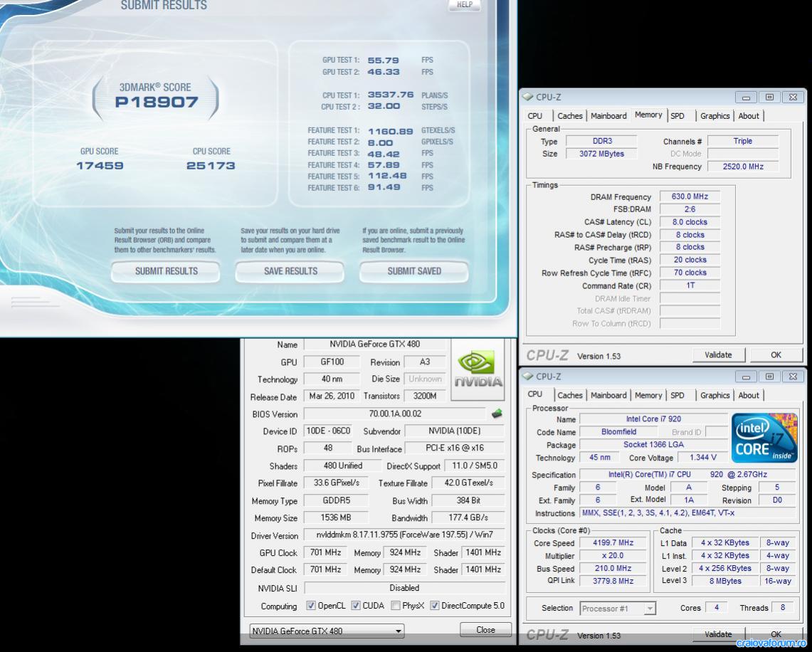Screen dimensions: 812x652
Task: Open Caches tab in processor CPU-Z window
Action: click(569, 395)
